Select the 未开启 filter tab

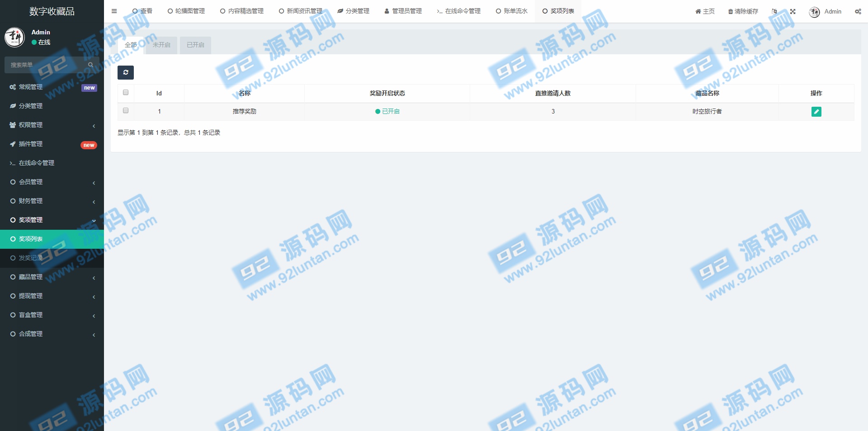(161, 45)
